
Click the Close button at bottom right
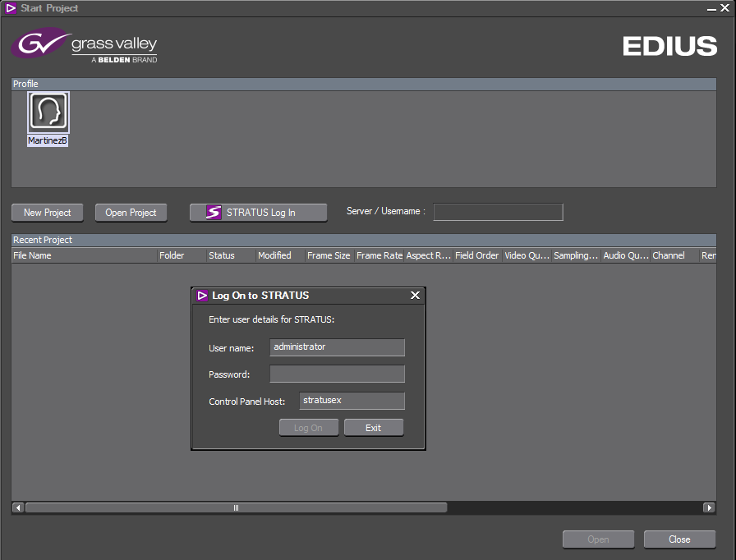[x=679, y=539]
